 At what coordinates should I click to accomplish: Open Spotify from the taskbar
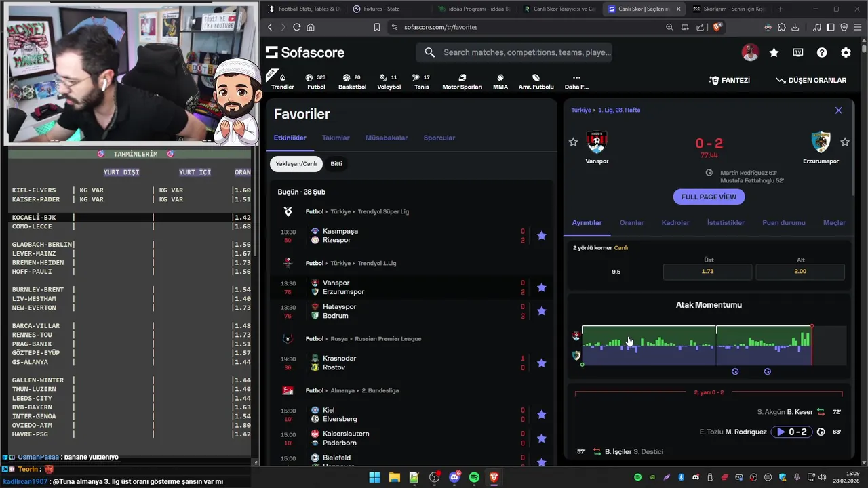point(474,477)
